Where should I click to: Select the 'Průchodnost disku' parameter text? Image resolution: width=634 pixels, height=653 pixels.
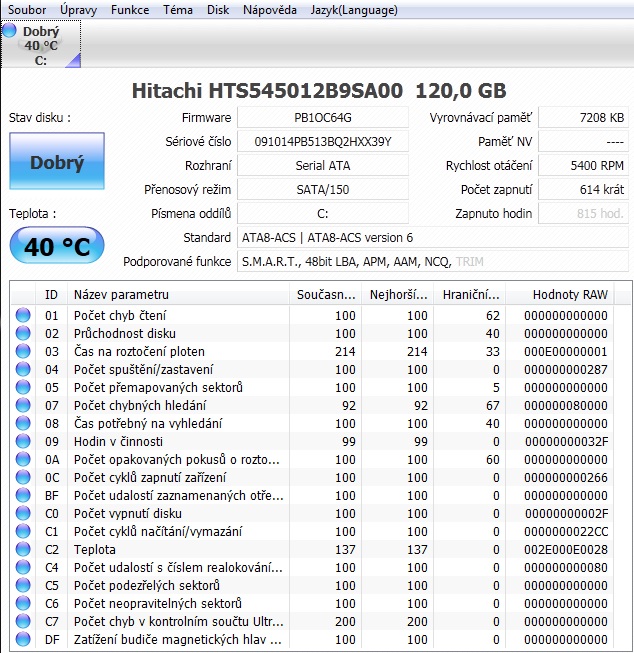point(125,334)
